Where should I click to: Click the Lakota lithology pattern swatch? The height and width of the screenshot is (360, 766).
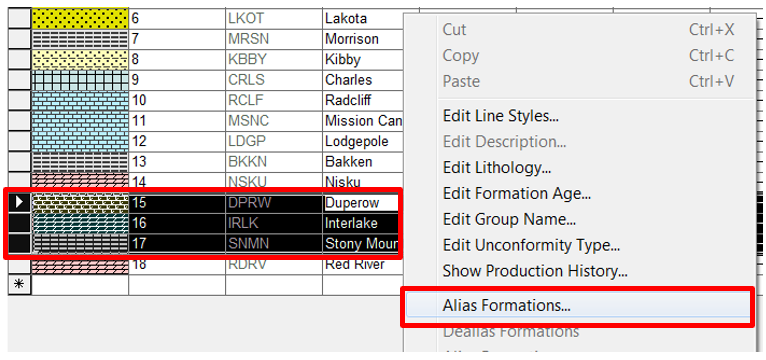[x=80, y=19]
